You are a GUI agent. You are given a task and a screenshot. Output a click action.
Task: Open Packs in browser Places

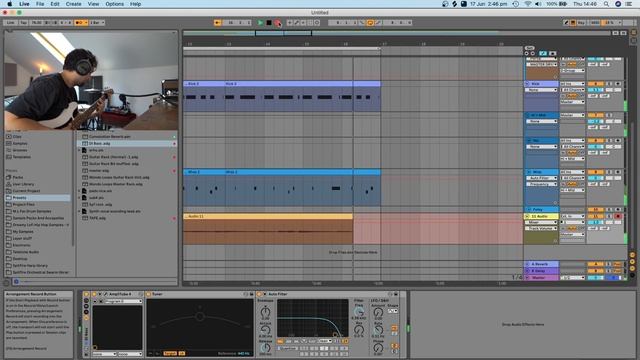(x=18, y=178)
